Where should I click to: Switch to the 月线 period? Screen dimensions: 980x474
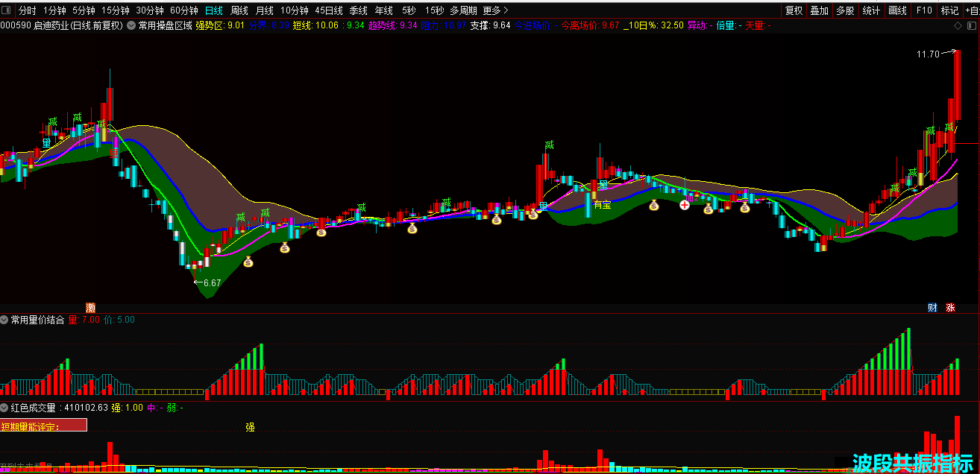[x=265, y=10]
